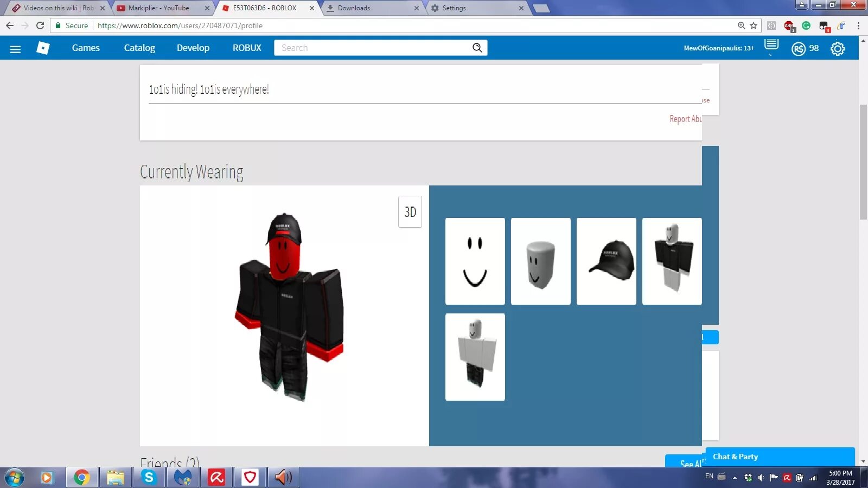
Task: Click the taskbar clock showing 5:00 PM
Action: tap(840, 478)
